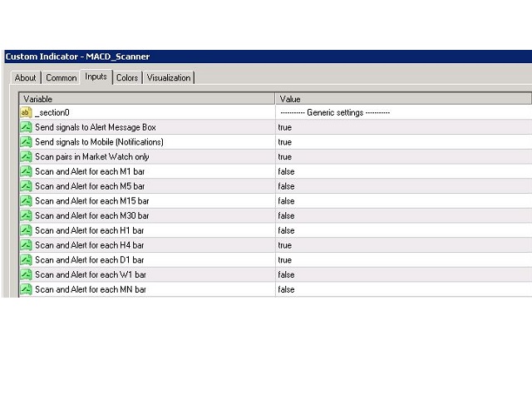Select the false value for M15 bar

pyautogui.click(x=404, y=201)
